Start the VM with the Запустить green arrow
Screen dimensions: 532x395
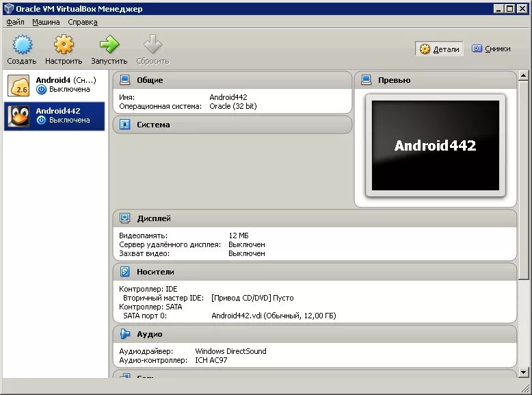pyautogui.click(x=109, y=44)
